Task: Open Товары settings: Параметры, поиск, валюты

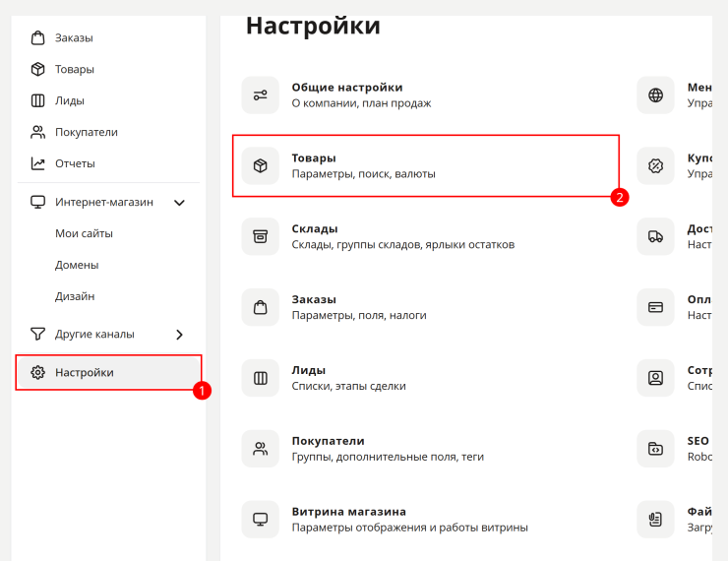Action: 426,165
